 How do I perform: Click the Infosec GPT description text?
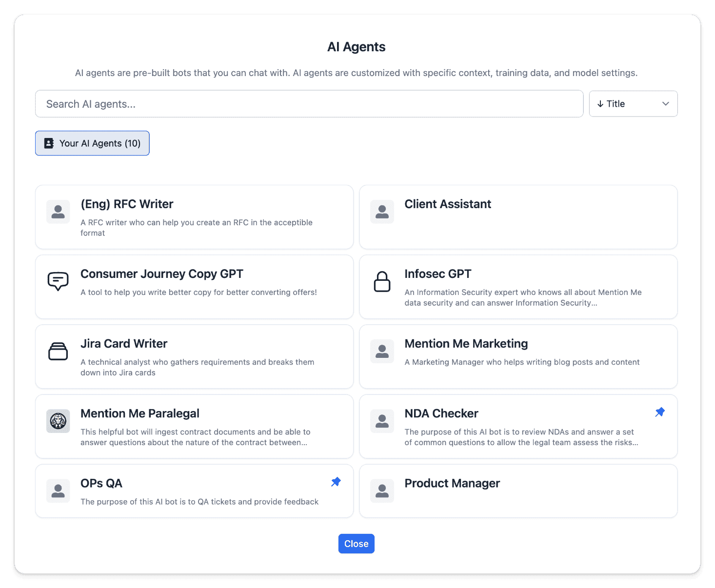(x=523, y=297)
